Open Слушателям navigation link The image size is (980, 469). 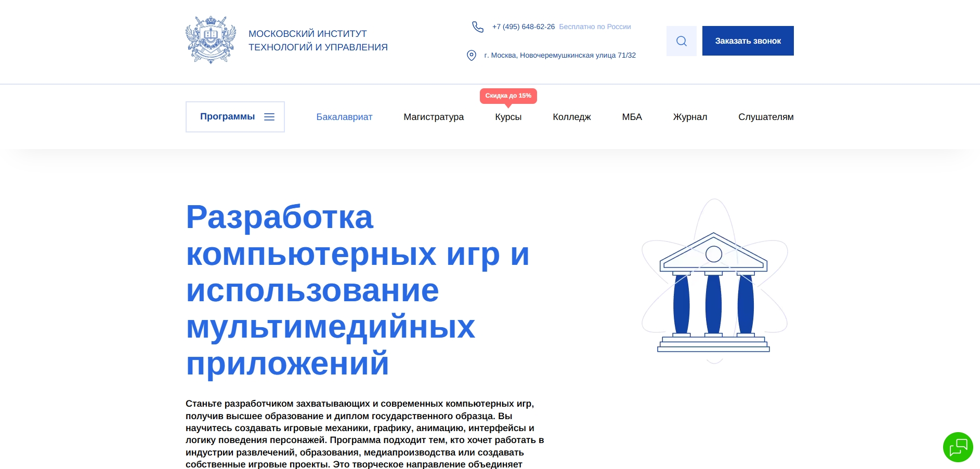[766, 117]
